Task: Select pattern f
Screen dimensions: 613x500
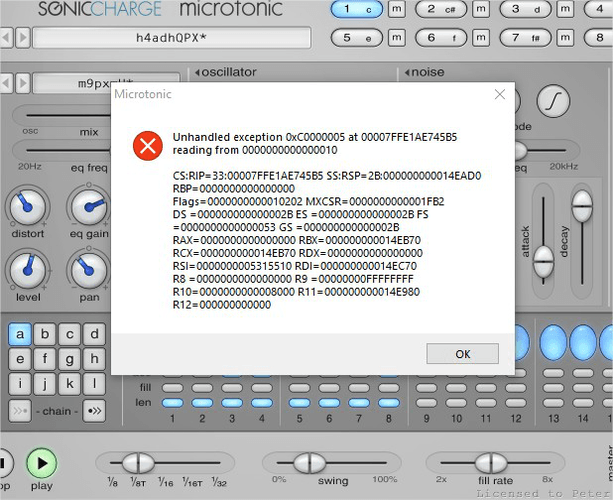Action: pyautogui.click(x=45, y=359)
